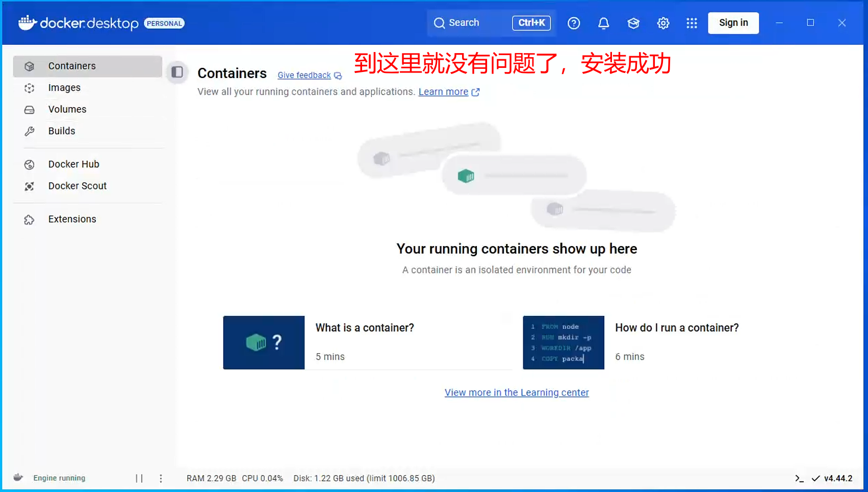Viewport: 868px width, 492px height.
Task: Click the Docker Scout icon
Action: coord(30,187)
